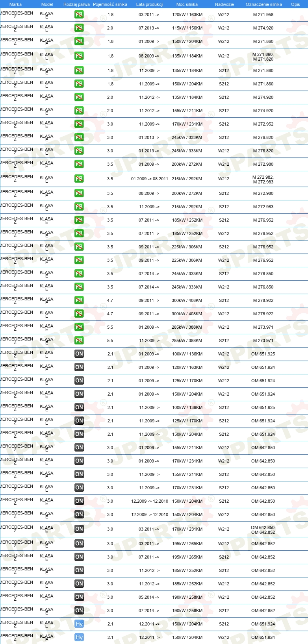Select engine codes OM 642.850, OM 642.852
The height and width of the screenshot is (644, 308).
263,530
